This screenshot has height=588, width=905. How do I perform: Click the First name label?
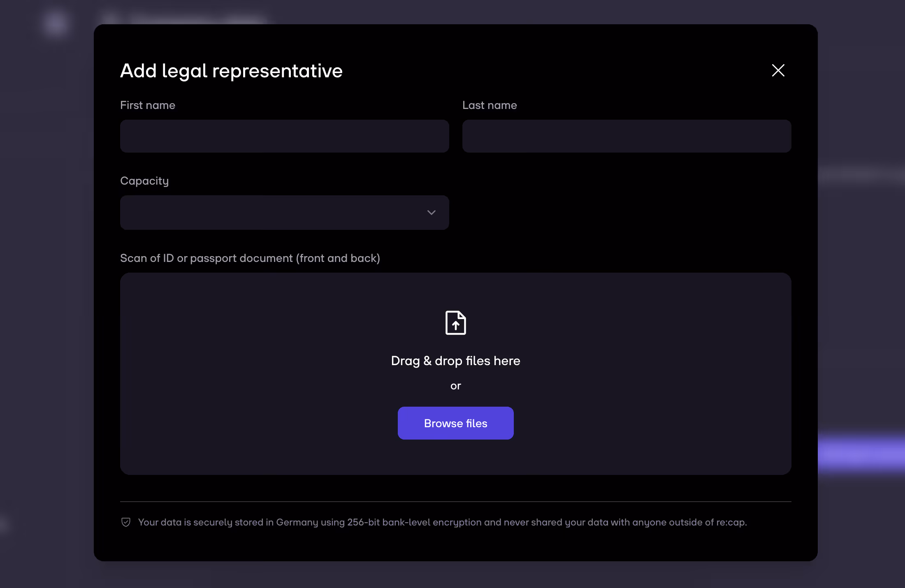point(147,105)
